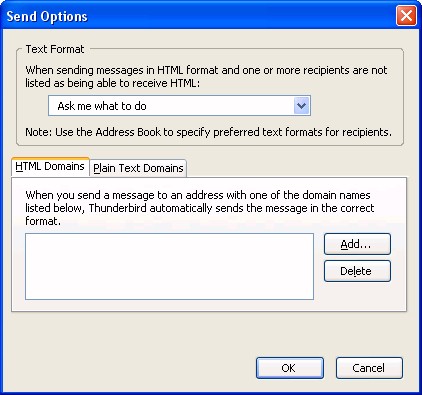Switch to the Plain Text Domains tab
Viewport: 422px width, 395px height.
pos(138,168)
